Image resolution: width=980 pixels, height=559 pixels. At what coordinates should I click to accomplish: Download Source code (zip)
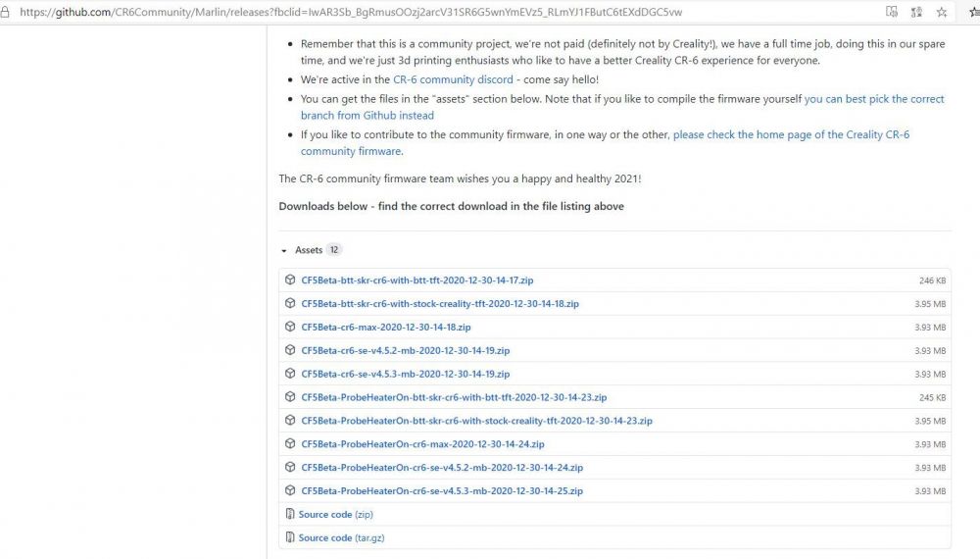(x=335, y=514)
